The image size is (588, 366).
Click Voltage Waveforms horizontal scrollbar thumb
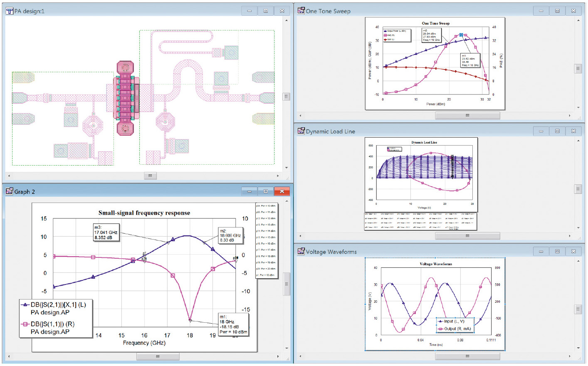click(x=467, y=356)
